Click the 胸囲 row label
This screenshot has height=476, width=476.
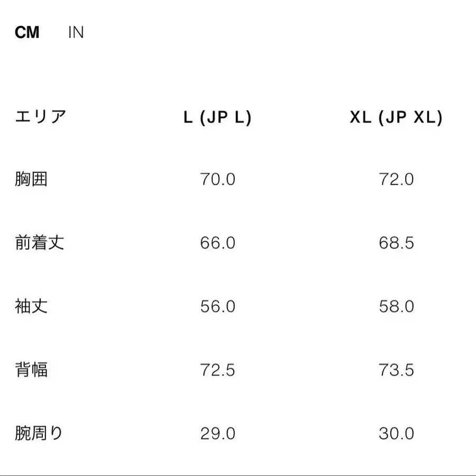pyautogui.click(x=31, y=179)
